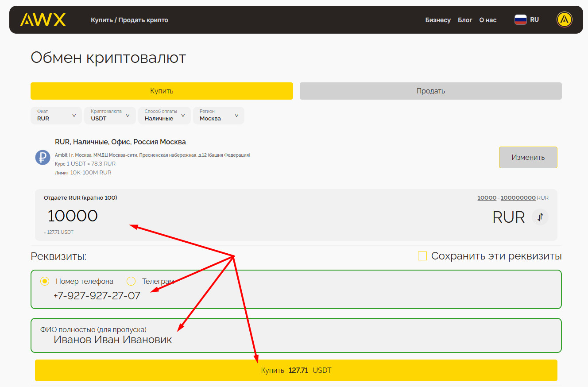The image size is (588, 387).
Task: Select the Телеграм radio option
Action: tap(131, 281)
